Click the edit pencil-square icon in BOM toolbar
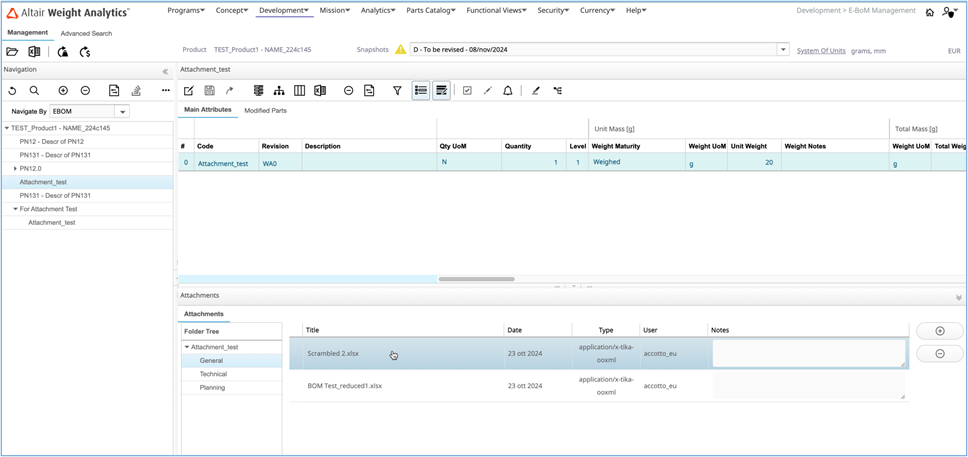This screenshot has height=457, width=968. 188,91
